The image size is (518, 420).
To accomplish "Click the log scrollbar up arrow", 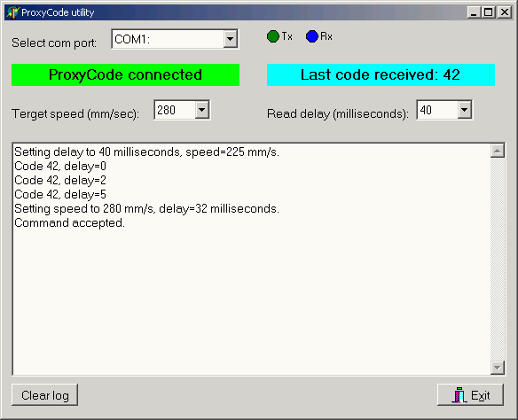I will 498,151.
